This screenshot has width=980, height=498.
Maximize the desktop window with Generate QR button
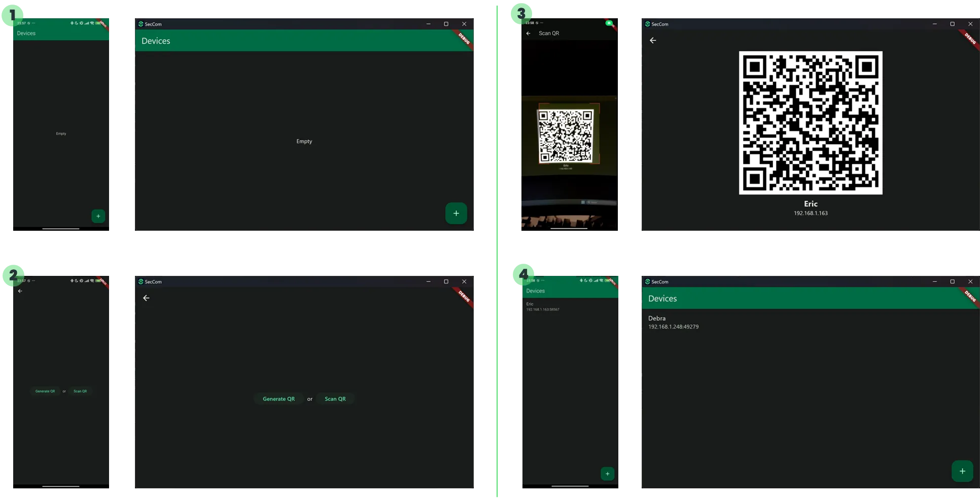(x=446, y=281)
